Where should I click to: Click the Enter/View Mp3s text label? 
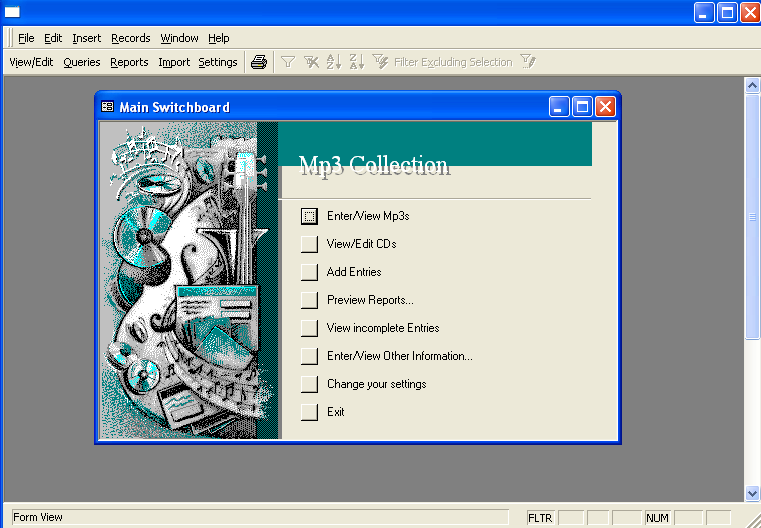(x=368, y=216)
